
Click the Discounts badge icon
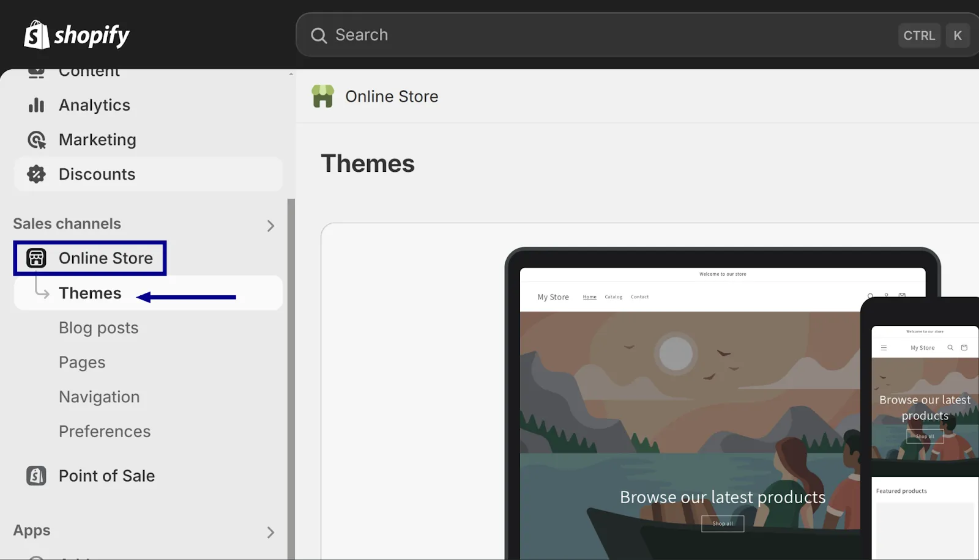36,174
